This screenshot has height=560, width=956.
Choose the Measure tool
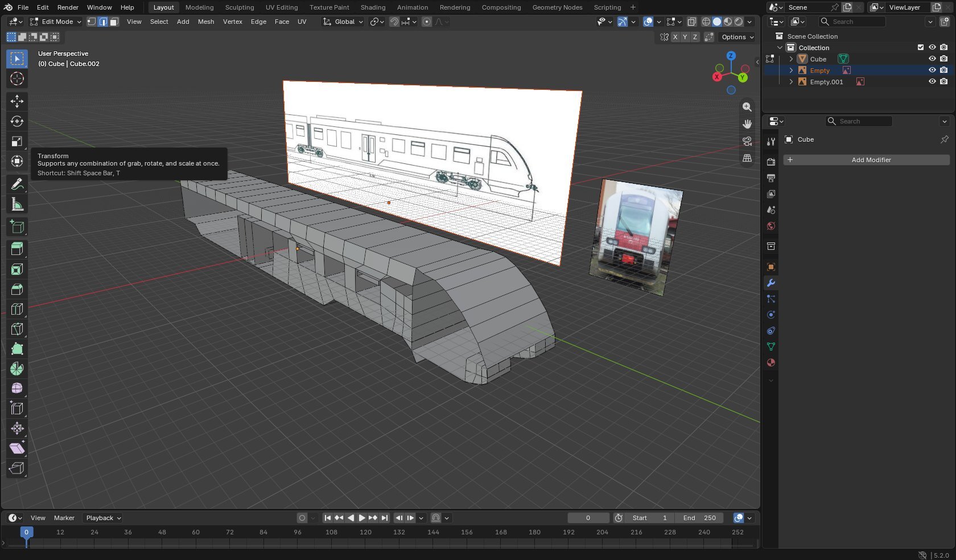tap(17, 204)
